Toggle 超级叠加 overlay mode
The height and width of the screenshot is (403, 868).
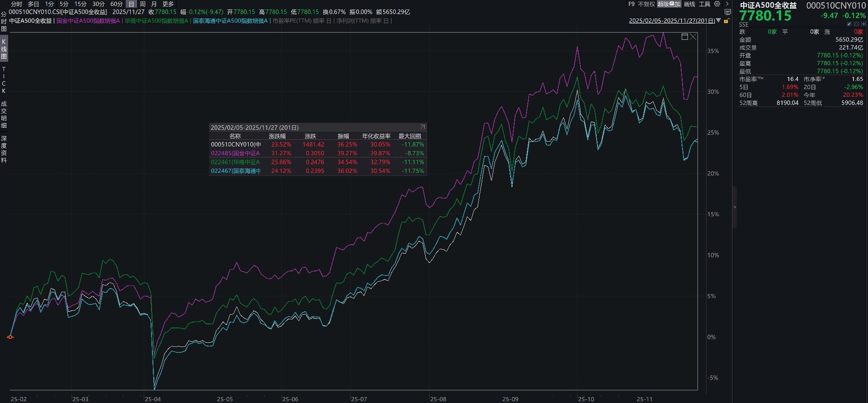pos(669,4)
